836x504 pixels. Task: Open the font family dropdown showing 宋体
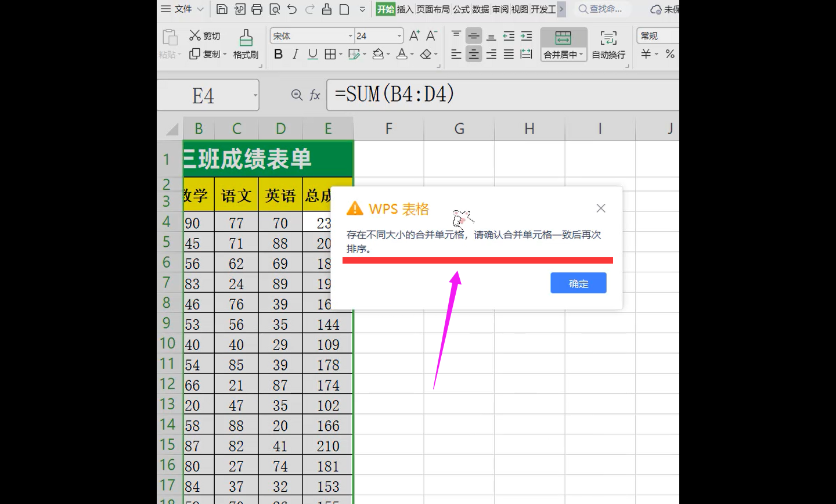(311, 35)
